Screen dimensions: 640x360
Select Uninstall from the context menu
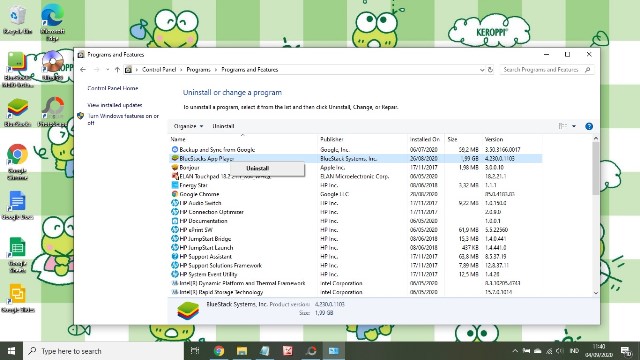point(267,168)
